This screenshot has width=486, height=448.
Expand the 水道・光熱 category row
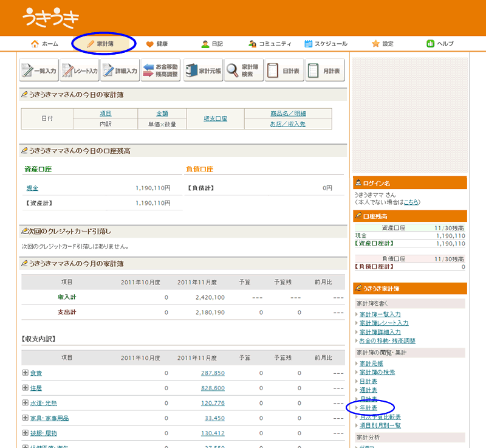click(25, 403)
